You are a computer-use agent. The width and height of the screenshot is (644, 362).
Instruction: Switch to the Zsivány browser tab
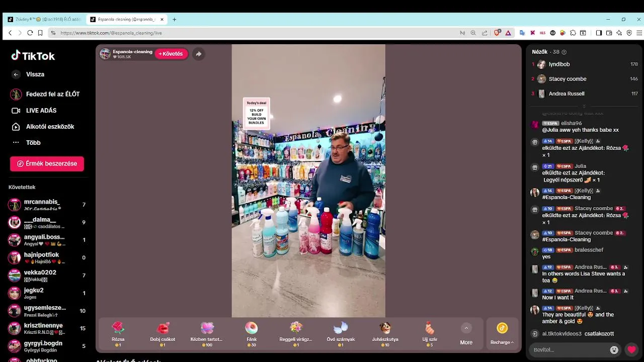click(x=44, y=20)
